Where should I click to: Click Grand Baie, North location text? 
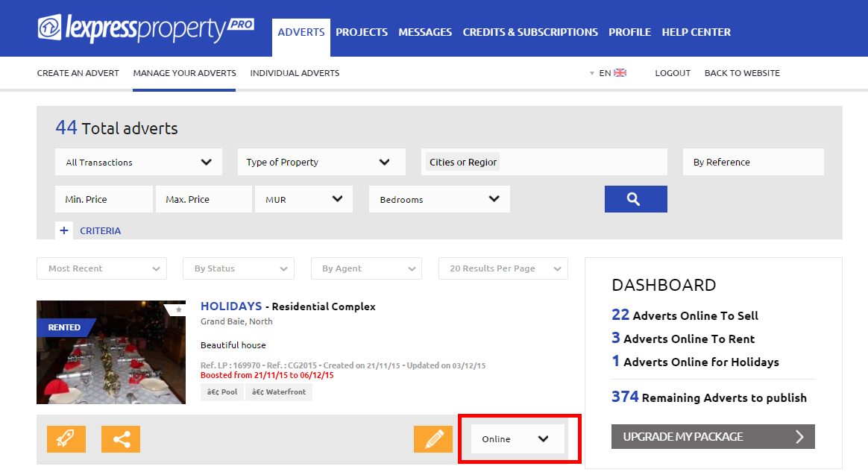click(x=236, y=321)
